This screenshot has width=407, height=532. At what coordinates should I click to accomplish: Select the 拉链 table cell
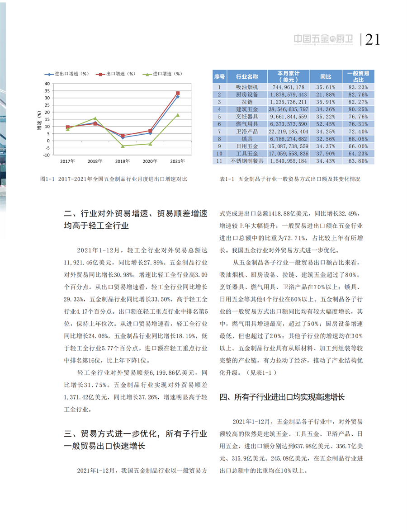click(x=247, y=102)
